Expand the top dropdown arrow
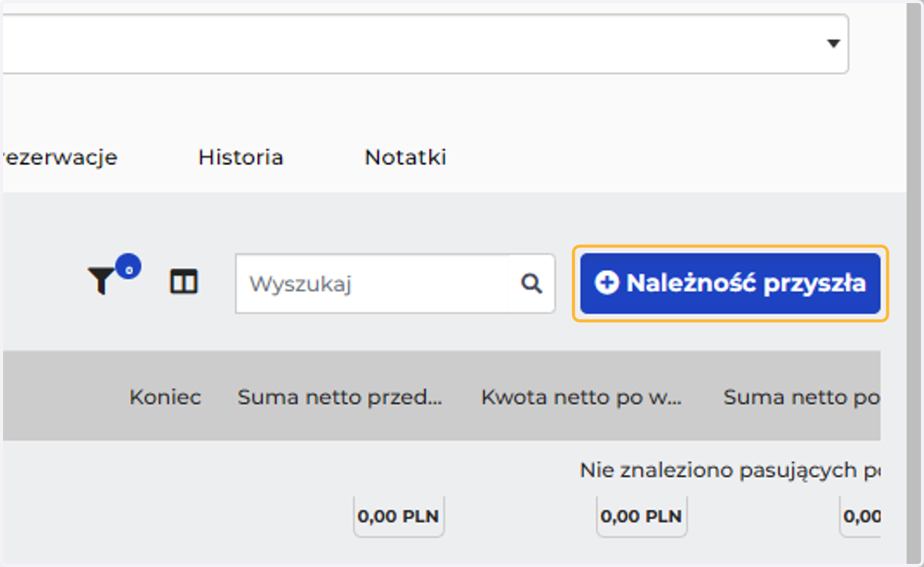The height and width of the screenshot is (567, 924). click(x=833, y=44)
